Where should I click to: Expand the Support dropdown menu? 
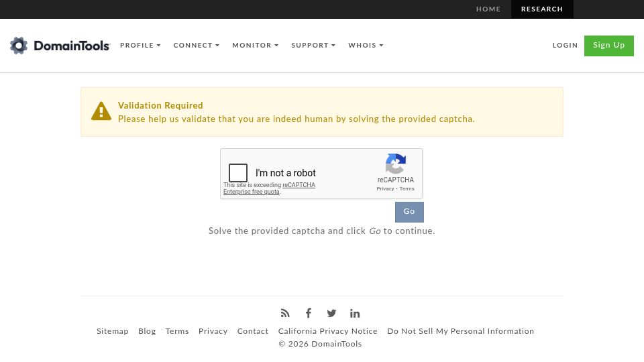[313, 45]
